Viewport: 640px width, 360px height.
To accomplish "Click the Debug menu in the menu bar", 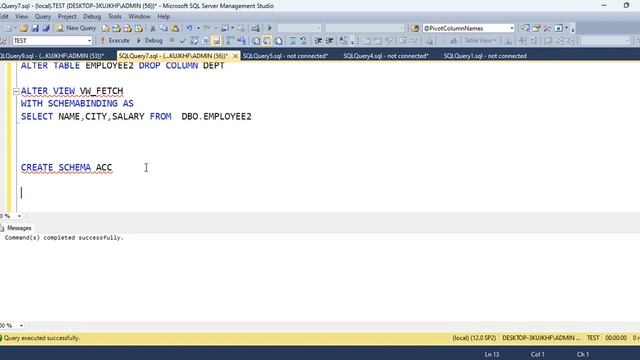I will [x=92, y=16].
